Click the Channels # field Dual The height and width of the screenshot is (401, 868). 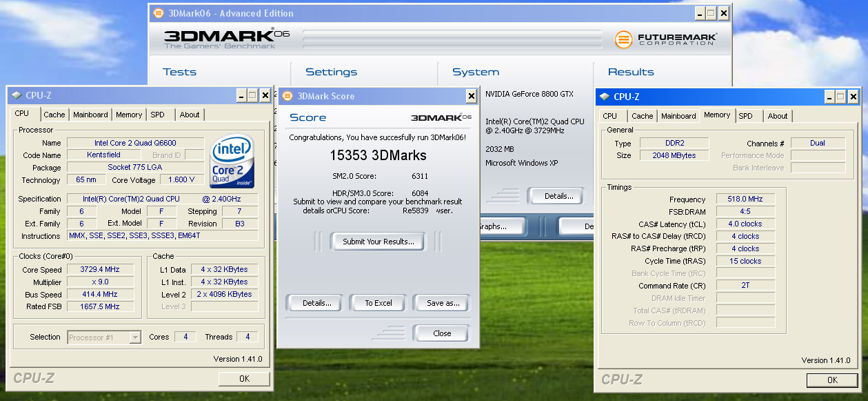tap(818, 143)
